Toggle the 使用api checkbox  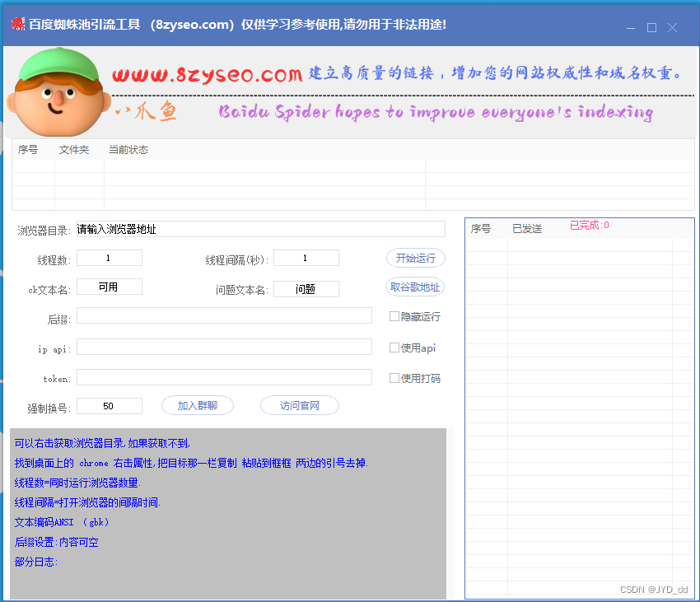pyautogui.click(x=394, y=348)
